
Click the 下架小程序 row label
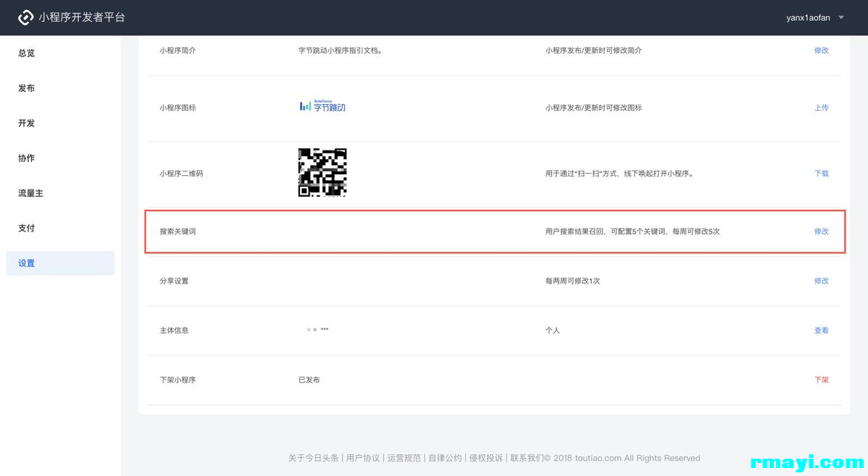[177, 380]
